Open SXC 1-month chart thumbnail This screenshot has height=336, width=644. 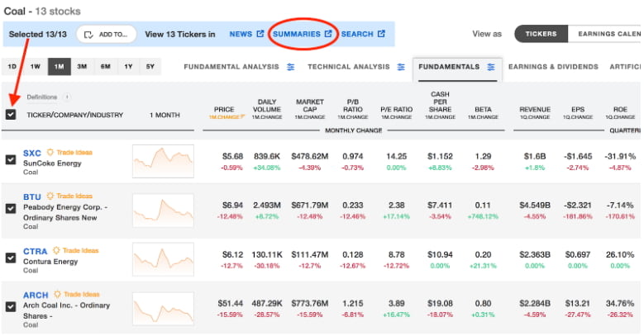pos(163,160)
